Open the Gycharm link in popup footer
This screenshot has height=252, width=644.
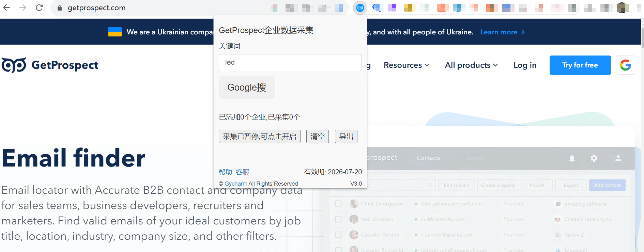point(236,184)
